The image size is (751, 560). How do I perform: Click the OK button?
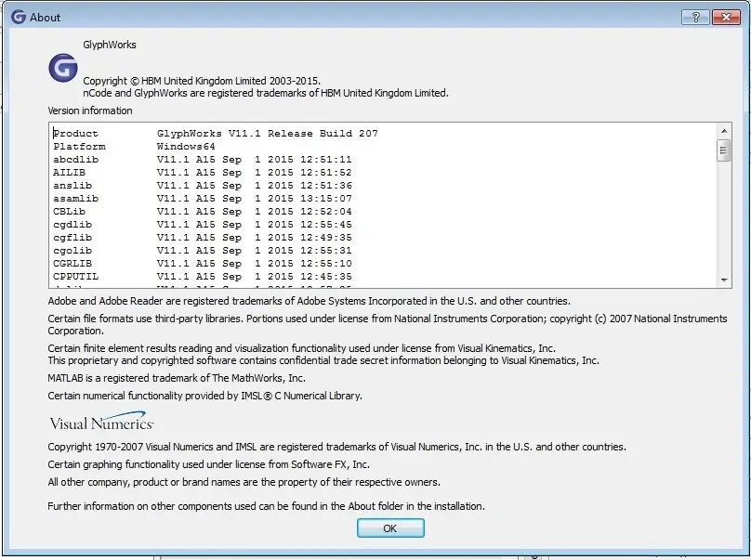pos(390,527)
